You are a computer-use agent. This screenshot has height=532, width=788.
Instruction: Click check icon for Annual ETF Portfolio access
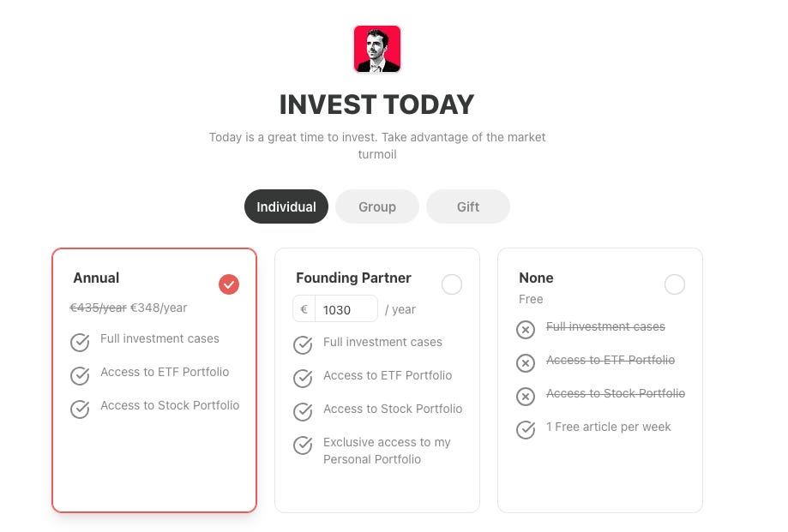(80, 375)
